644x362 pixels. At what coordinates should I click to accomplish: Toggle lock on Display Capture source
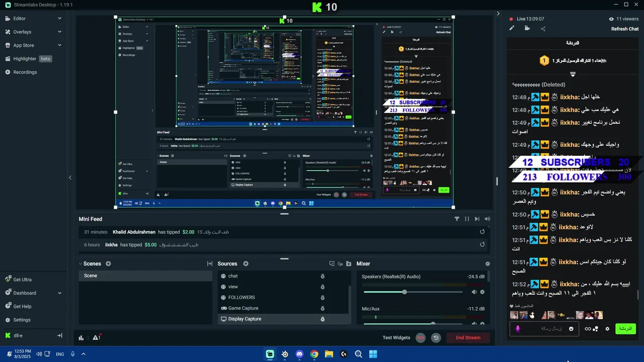pos(323,319)
